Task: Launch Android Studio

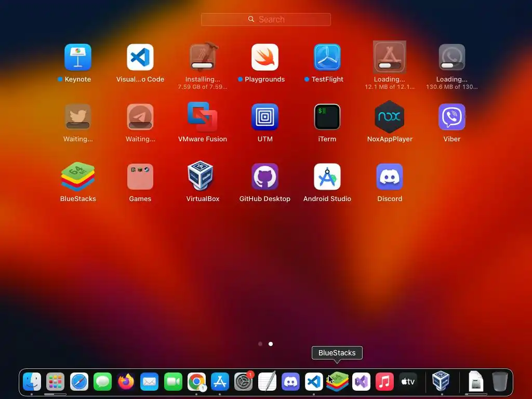Action: pos(327,177)
